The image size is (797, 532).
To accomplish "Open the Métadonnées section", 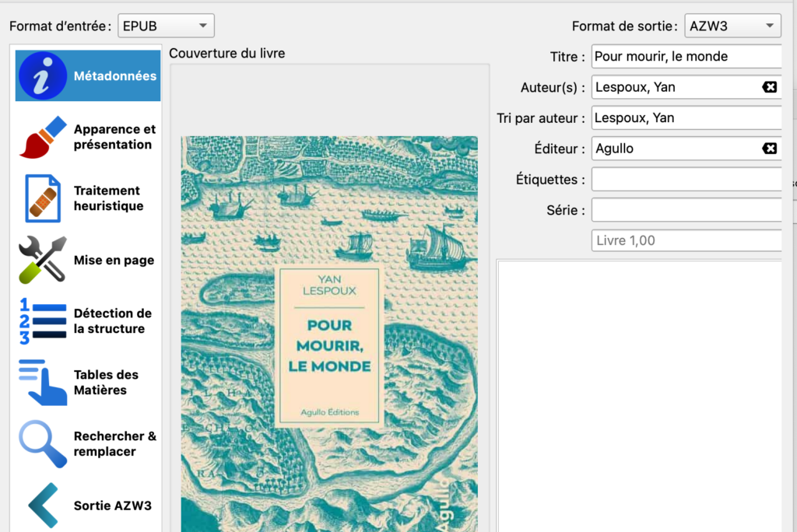I will [88, 75].
